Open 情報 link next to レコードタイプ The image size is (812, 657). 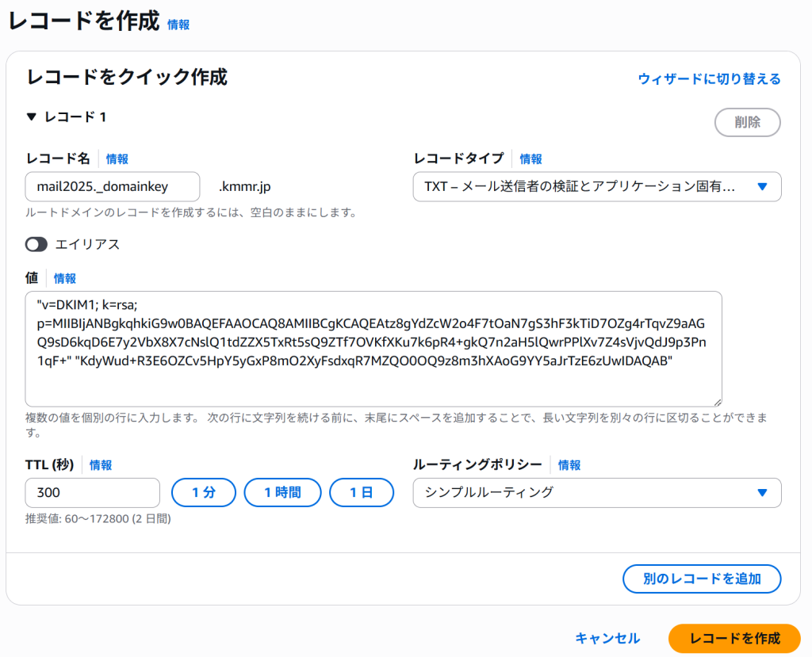point(531,159)
